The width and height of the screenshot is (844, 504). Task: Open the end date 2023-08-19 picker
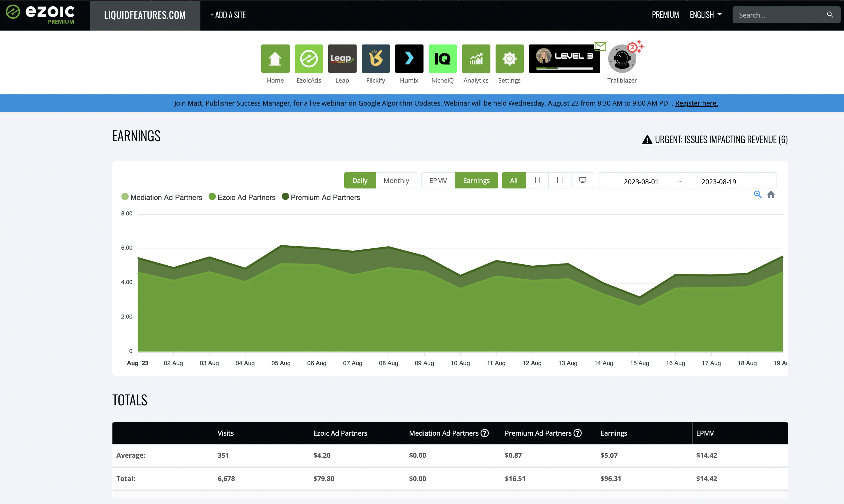(719, 181)
